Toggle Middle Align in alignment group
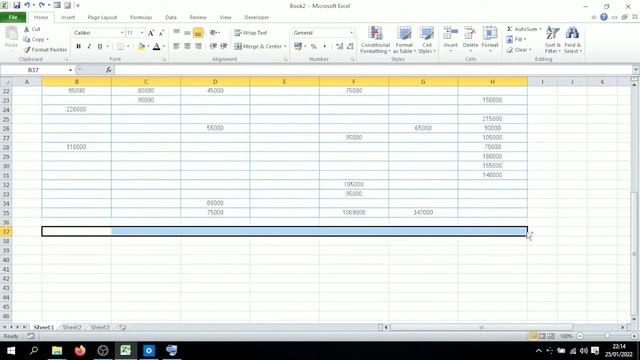Viewport: 640px width, 360px height. coord(187,33)
